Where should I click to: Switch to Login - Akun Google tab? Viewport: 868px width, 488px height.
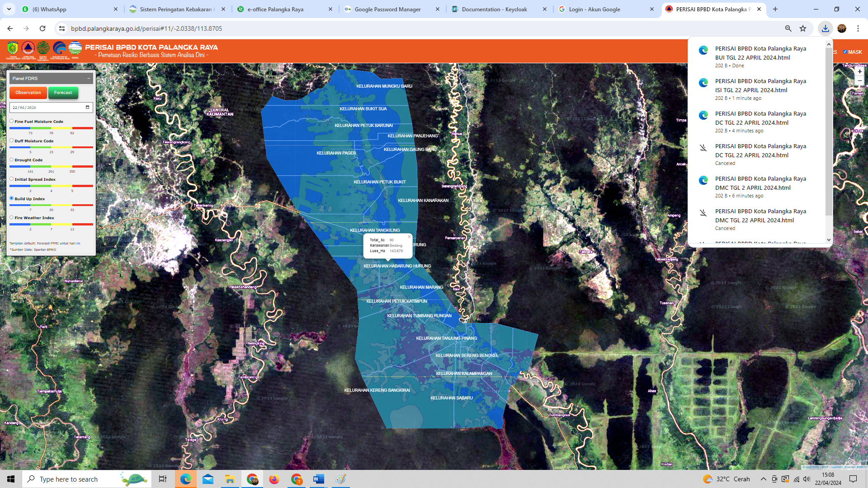pos(606,9)
